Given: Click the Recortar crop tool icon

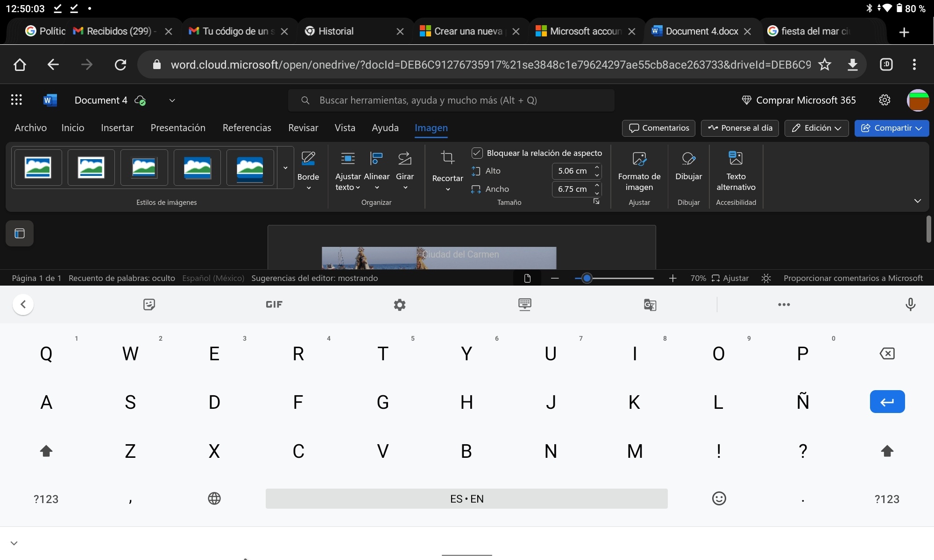Looking at the screenshot, I should 447,158.
